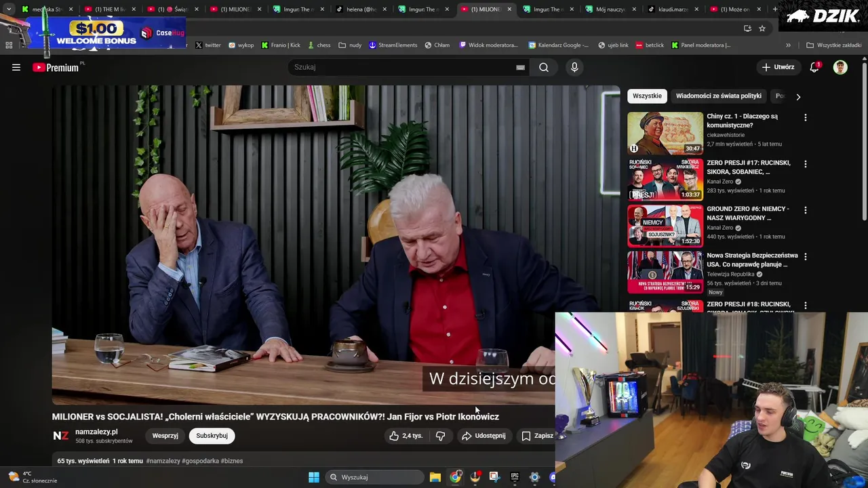868x488 pixels.
Task: Open File Explorer from taskbar
Action: click(435, 477)
